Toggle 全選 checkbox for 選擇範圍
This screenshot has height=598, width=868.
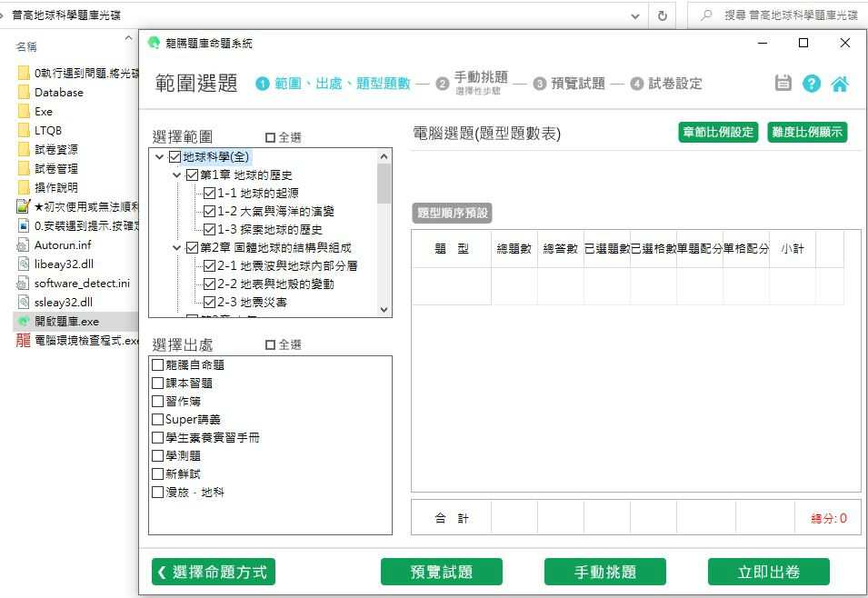tap(270, 137)
